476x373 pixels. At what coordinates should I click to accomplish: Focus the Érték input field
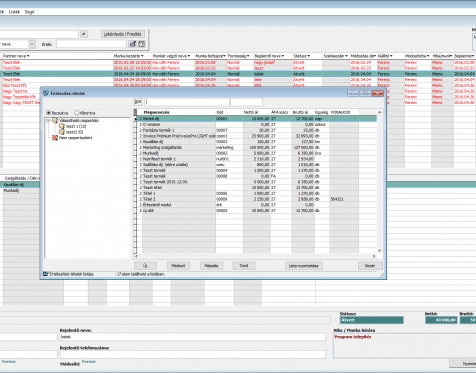91,44
